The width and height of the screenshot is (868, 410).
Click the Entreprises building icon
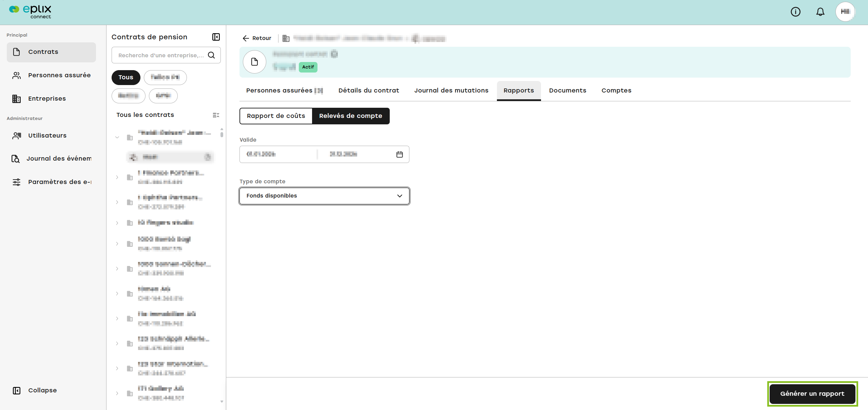[x=17, y=99]
